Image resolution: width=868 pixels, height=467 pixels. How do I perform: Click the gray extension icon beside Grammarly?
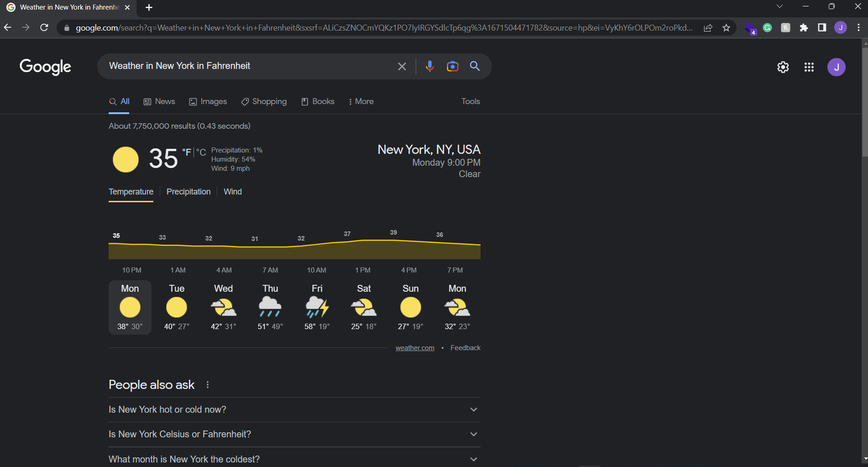[785, 28]
